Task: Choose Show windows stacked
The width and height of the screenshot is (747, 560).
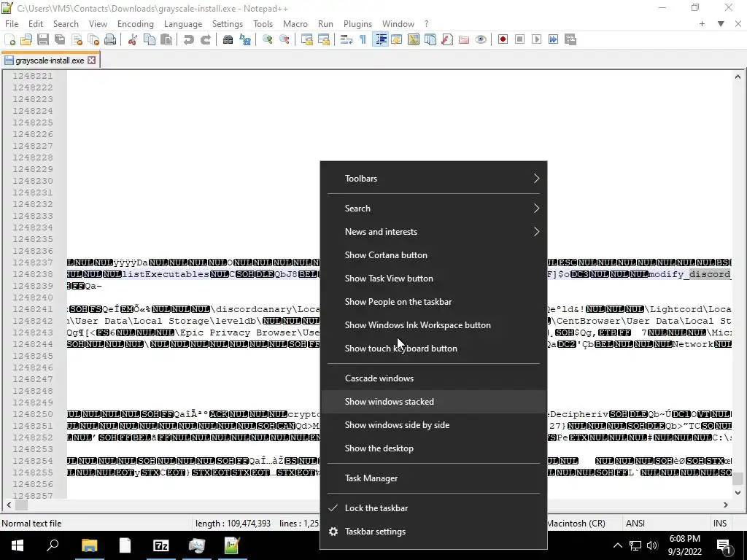Action: pyautogui.click(x=433, y=402)
